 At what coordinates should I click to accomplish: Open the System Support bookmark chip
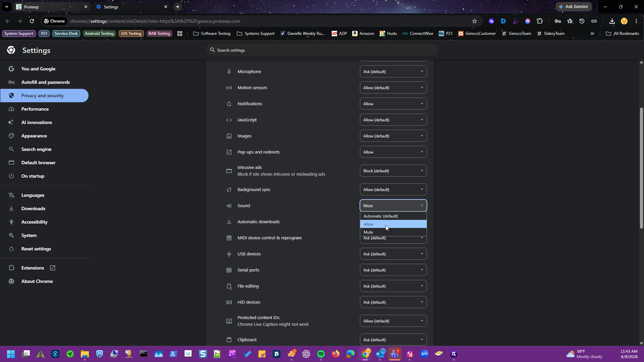pyautogui.click(x=19, y=34)
